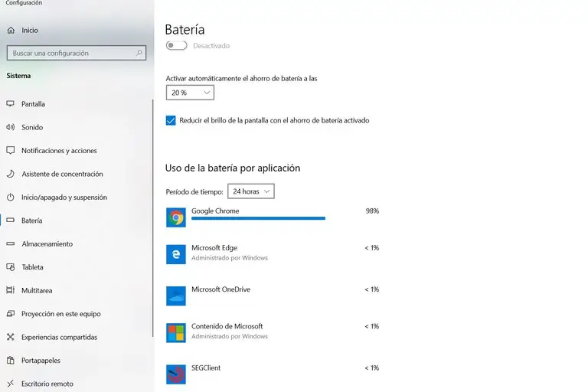Click the Proyección en este equipo icon

click(x=11, y=313)
